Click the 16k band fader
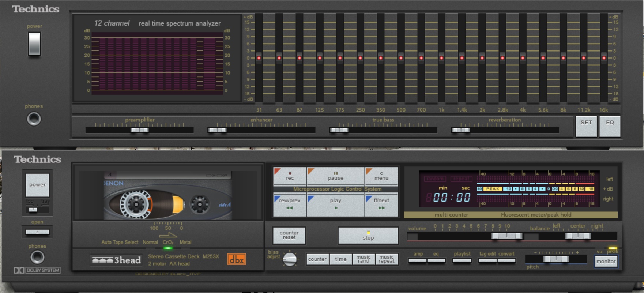This screenshot has height=293, width=644. [x=604, y=58]
